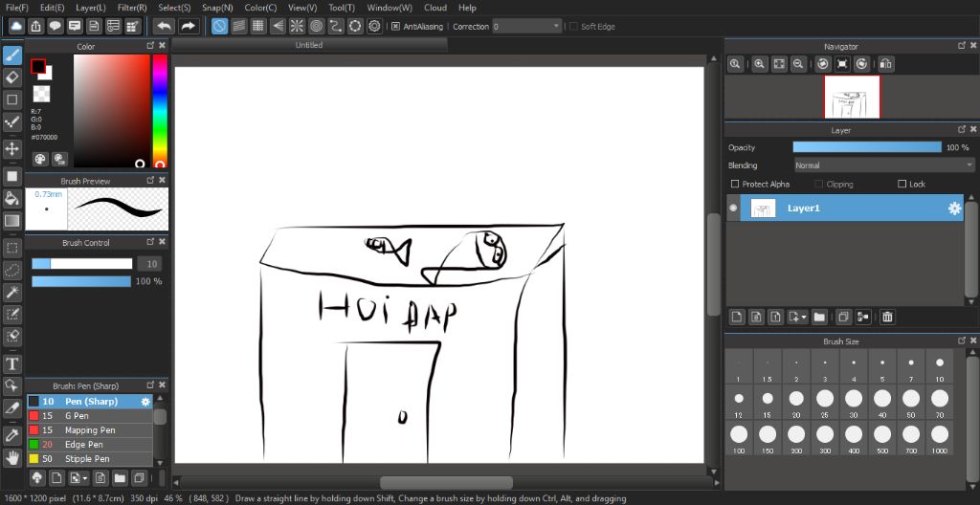Select the Lasso selection tool
Image resolution: width=980 pixels, height=505 pixels.
(11, 270)
